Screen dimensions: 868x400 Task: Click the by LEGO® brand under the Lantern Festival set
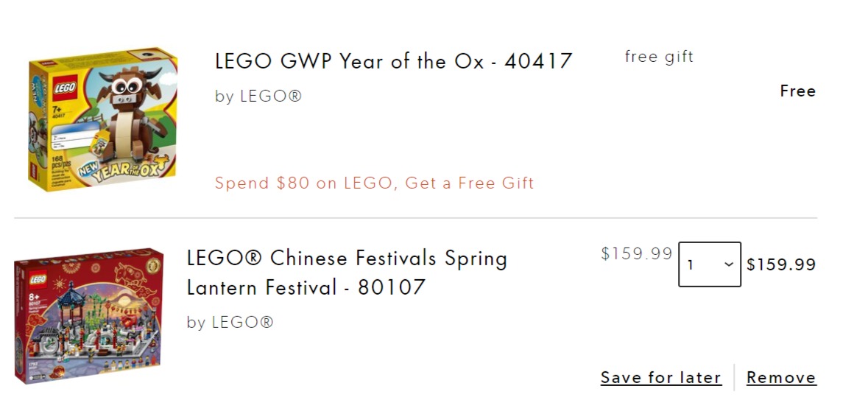(230, 322)
